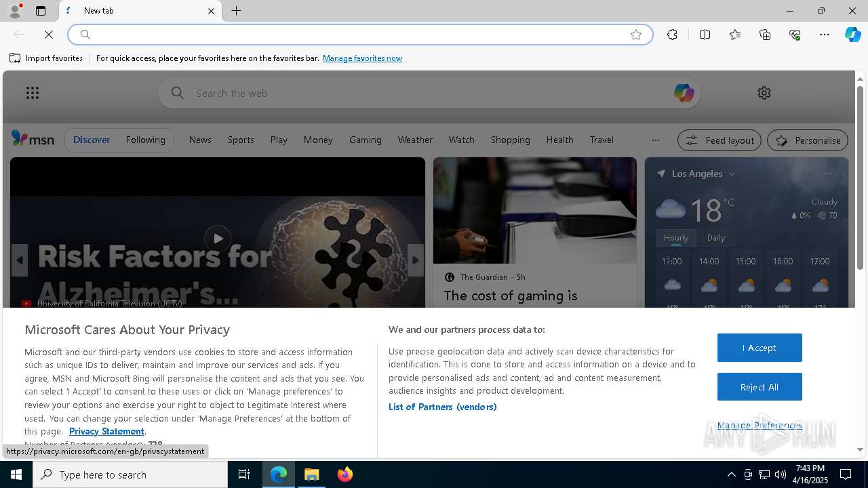Screen dimensions: 868x488
Task: Open the Shopping category
Action: (x=511, y=140)
